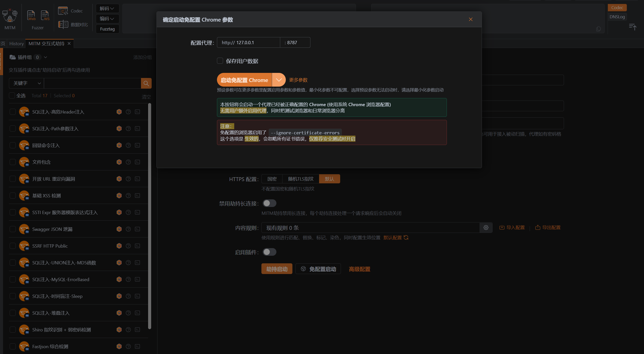Open the WS Fuzzer icon

(x=45, y=16)
